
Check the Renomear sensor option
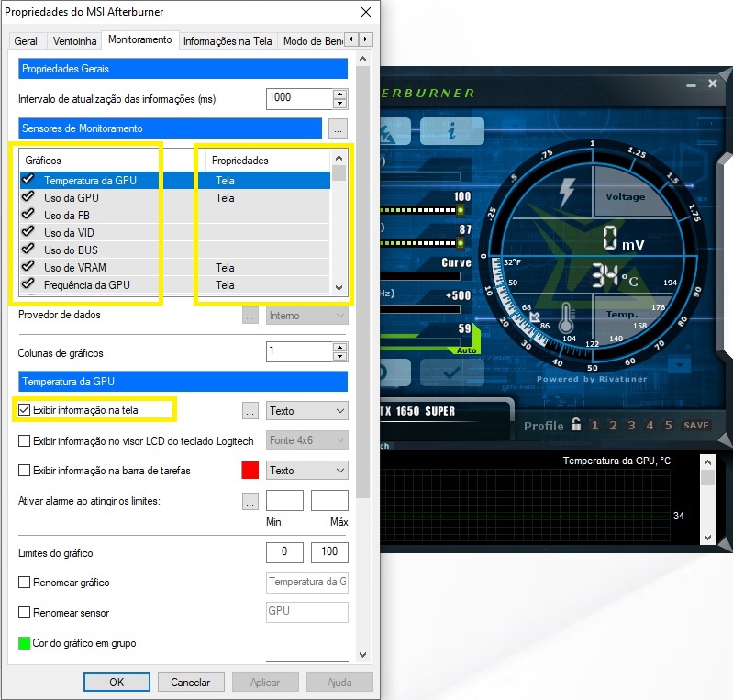point(24,612)
